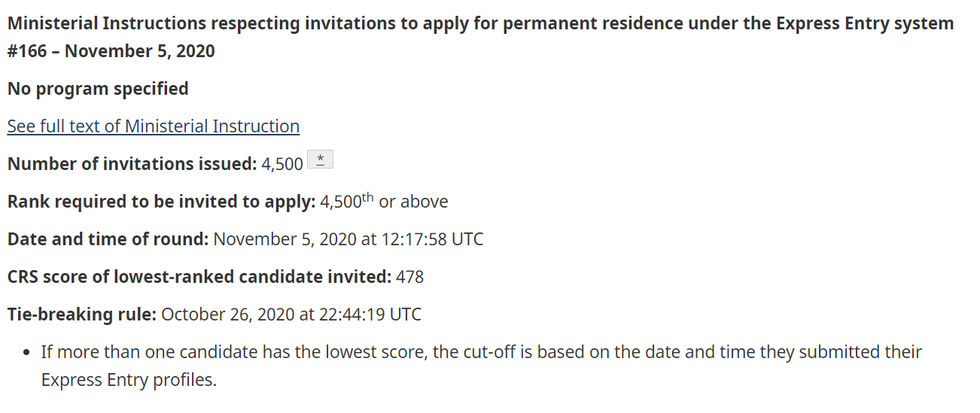Click the CRS score value 478
The width and height of the screenshot is (980, 413).
tap(410, 277)
